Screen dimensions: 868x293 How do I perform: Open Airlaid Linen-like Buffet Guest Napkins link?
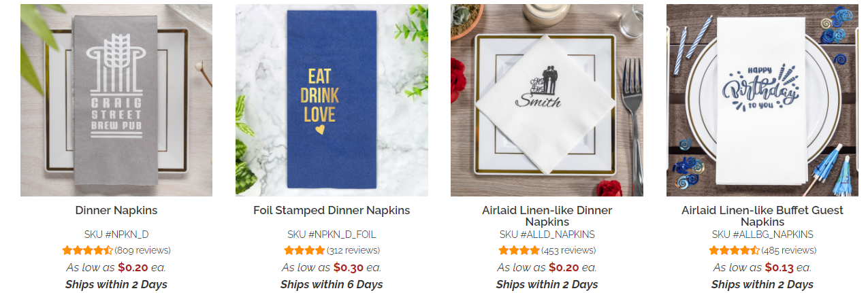click(x=762, y=216)
